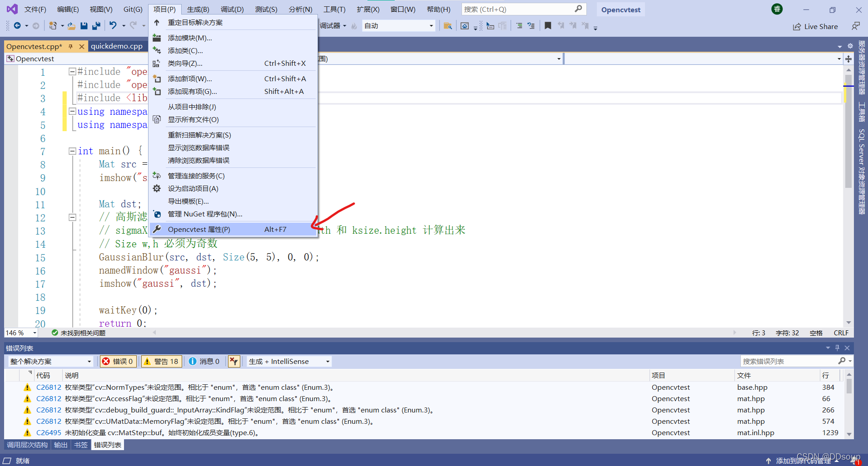Open the 自动 configuration dropdown
This screenshot has height=466, width=868.
point(398,26)
